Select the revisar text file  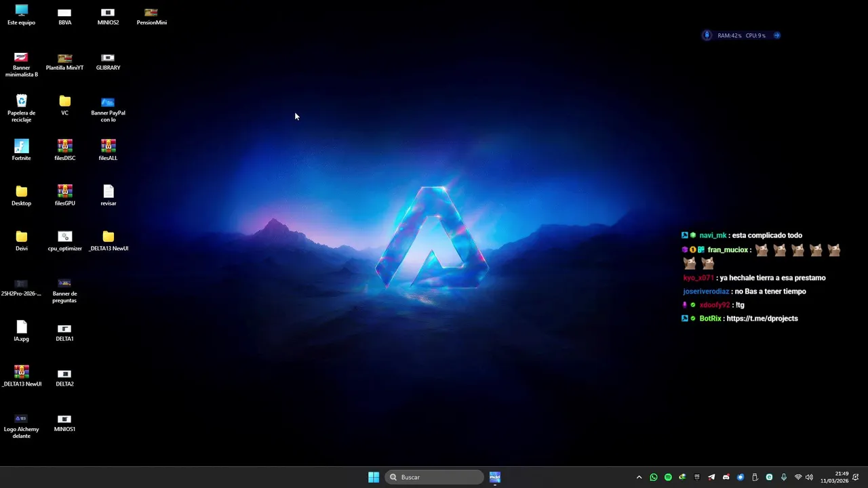[x=108, y=196]
